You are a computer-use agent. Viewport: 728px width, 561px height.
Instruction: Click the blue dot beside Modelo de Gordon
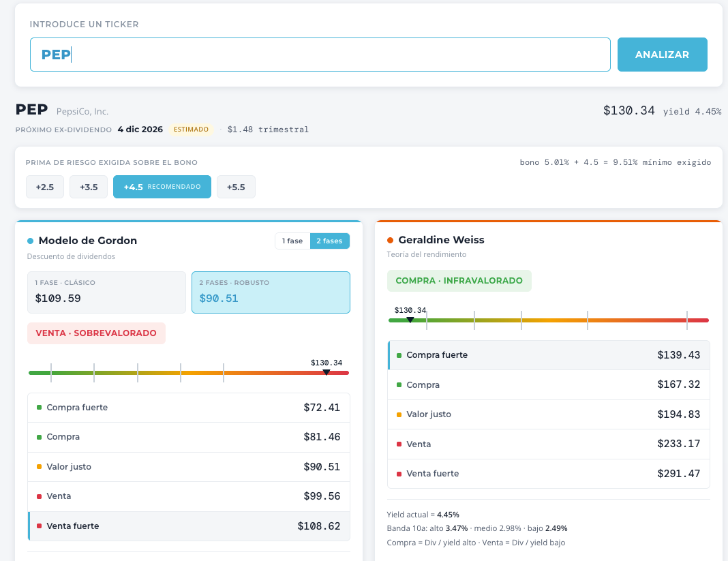[x=30, y=241]
